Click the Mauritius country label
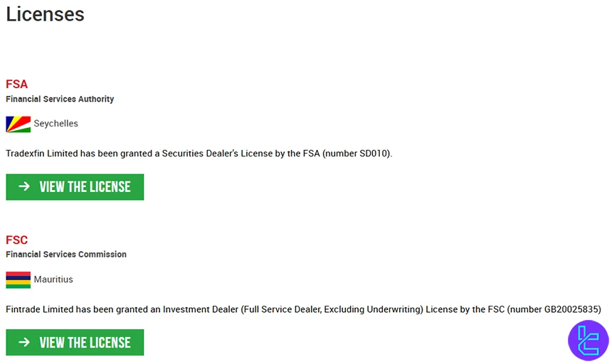Screen dimensions: 612x364 53,279
